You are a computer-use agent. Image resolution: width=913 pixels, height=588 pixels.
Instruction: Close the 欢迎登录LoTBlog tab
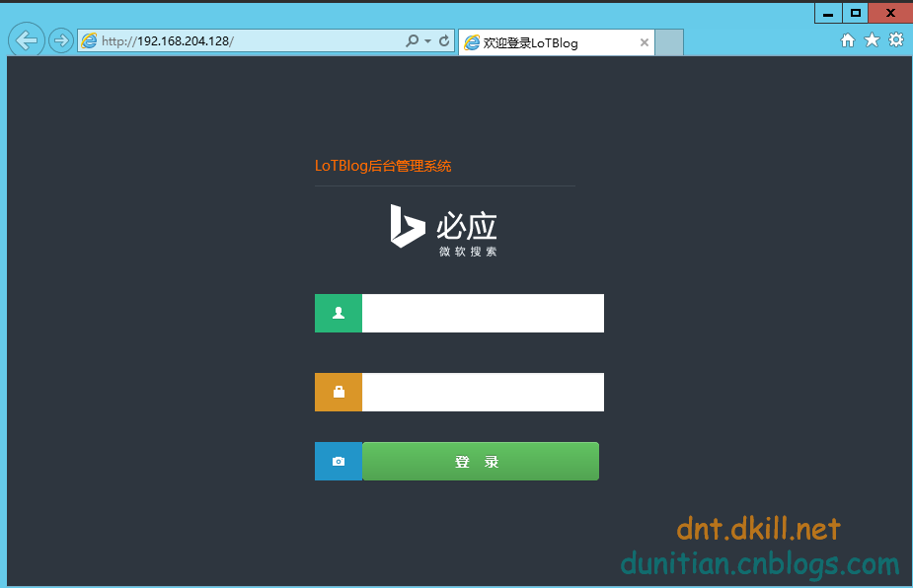tap(644, 42)
